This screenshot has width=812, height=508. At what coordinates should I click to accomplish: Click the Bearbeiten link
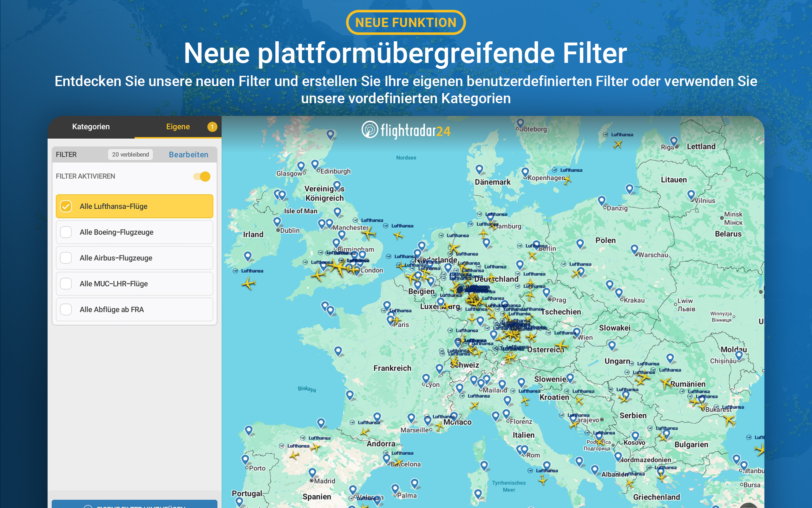pyautogui.click(x=188, y=155)
